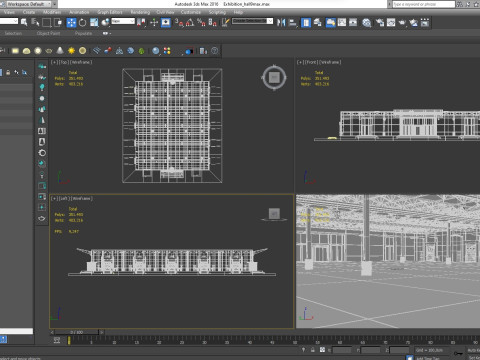Click the time slider left arrow
This screenshot has width=480, height=360.
click(52, 332)
